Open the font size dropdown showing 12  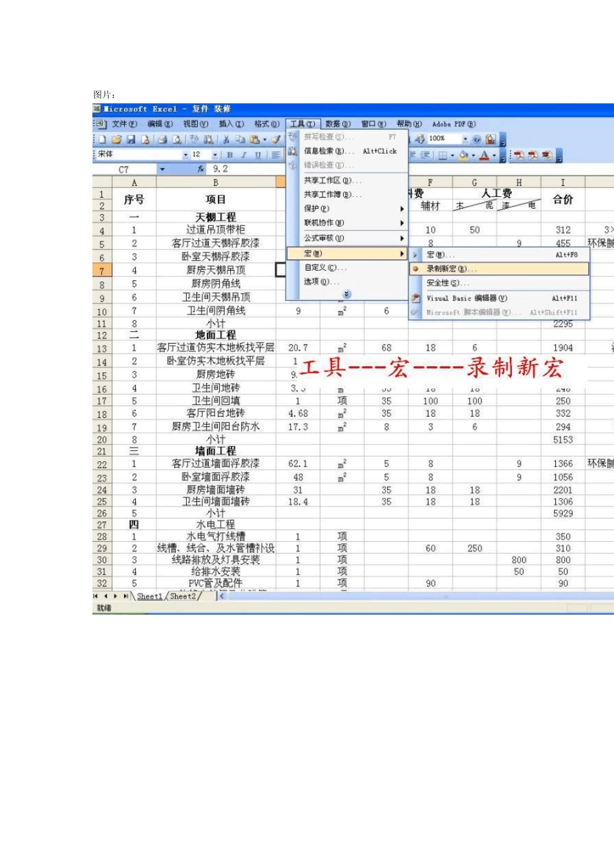click(215, 155)
